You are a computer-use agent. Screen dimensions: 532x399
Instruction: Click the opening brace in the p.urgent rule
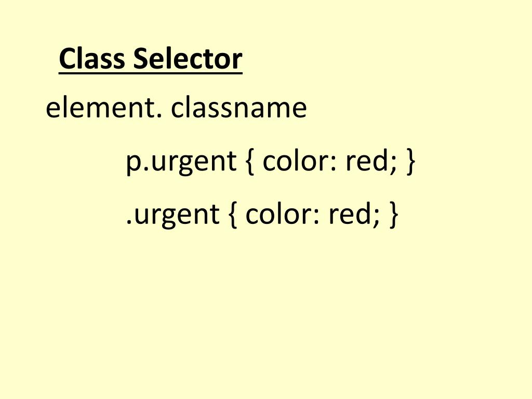pos(249,162)
